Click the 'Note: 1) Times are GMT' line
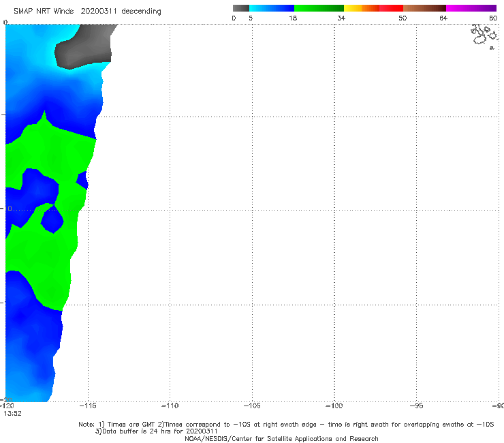504x443 pixels. (x=286, y=425)
